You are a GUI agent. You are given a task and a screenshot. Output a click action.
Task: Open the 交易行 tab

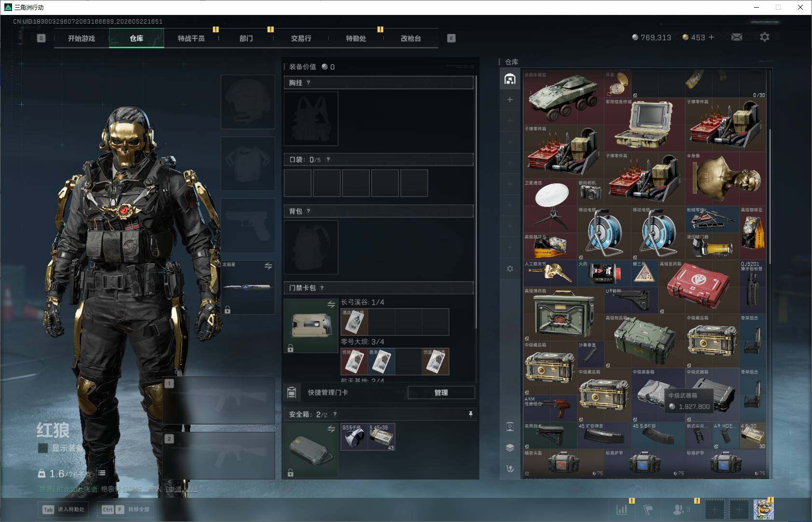(x=301, y=38)
